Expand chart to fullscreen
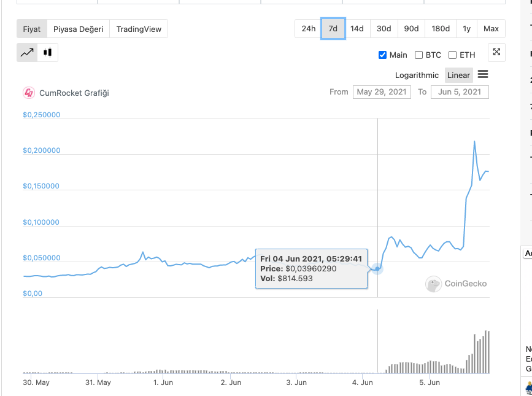This screenshot has width=532, height=396. (496, 53)
